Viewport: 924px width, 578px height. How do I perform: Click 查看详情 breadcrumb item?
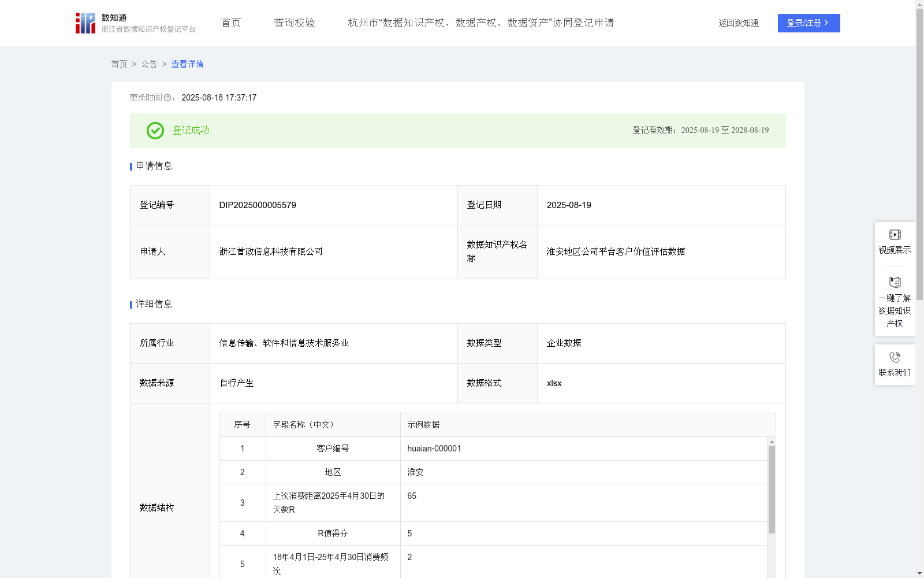(x=187, y=64)
